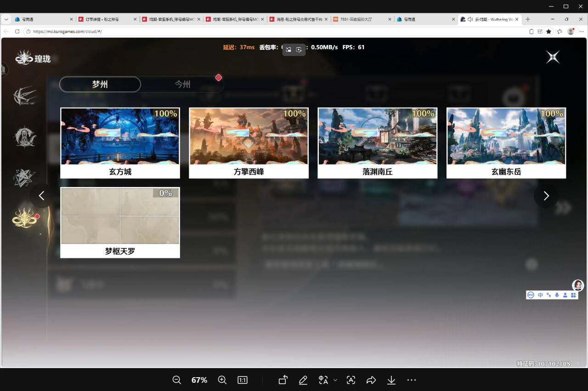Open the 方擎西峰 area card
The width and height of the screenshot is (588, 391).
point(249,143)
